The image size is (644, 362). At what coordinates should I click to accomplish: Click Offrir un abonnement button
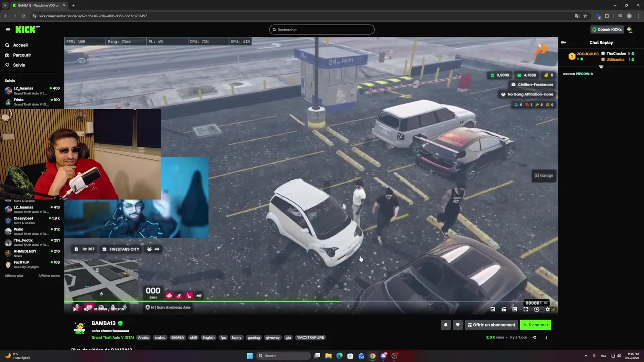pos(491,325)
